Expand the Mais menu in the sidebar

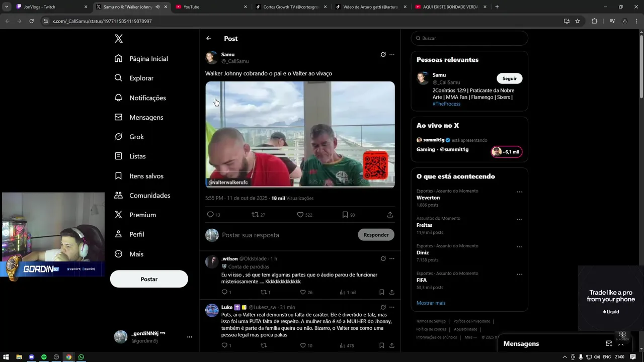[129, 254]
